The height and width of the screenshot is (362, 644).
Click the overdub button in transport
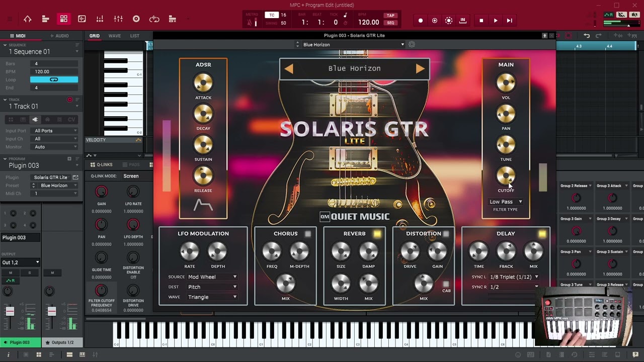[x=435, y=21]
